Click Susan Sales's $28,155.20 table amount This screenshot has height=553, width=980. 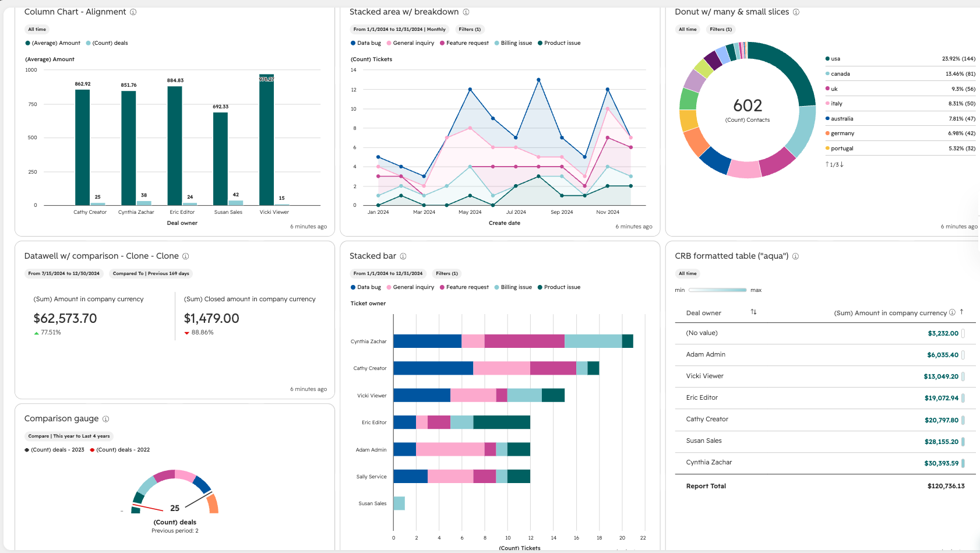[941, 442]
